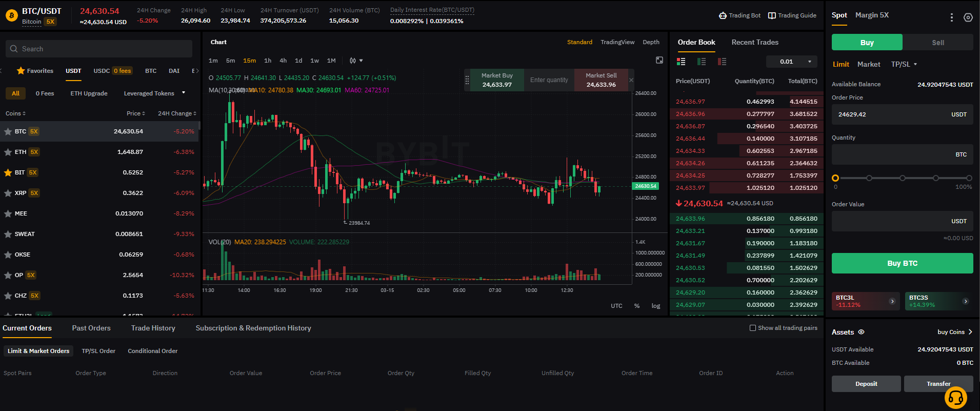Open the three-dot more options menu
This screenshot has height=411, width=980.
[x=952, y=17]
